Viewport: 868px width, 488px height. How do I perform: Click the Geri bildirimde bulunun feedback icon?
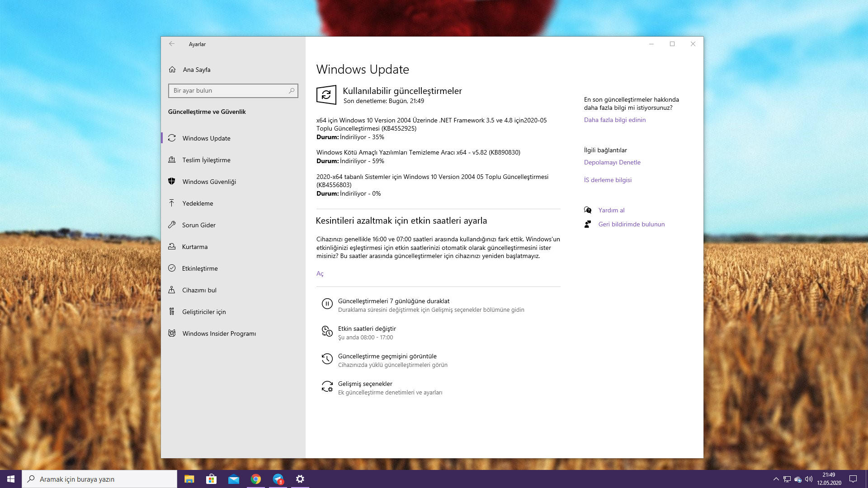[588, 224]
